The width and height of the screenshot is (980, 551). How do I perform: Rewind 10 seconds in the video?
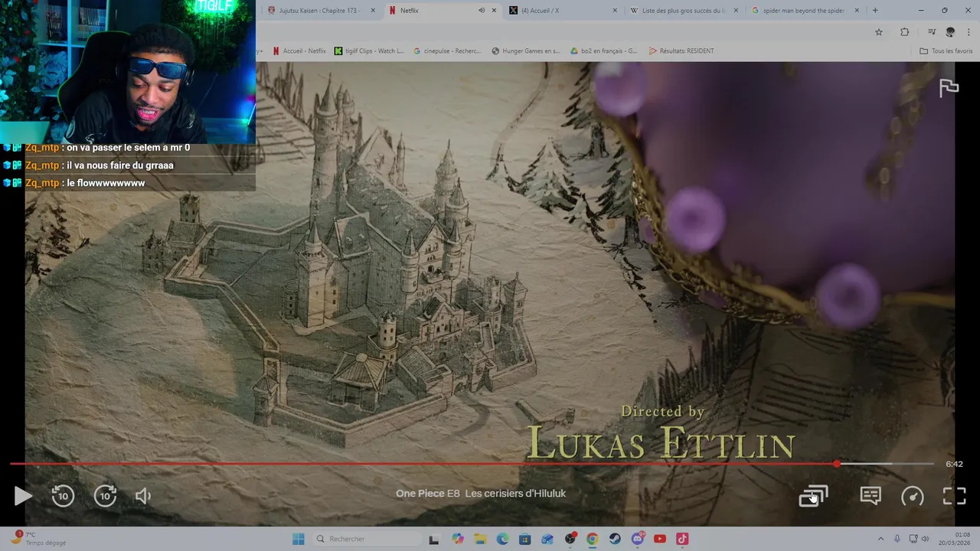pos(63,496)
